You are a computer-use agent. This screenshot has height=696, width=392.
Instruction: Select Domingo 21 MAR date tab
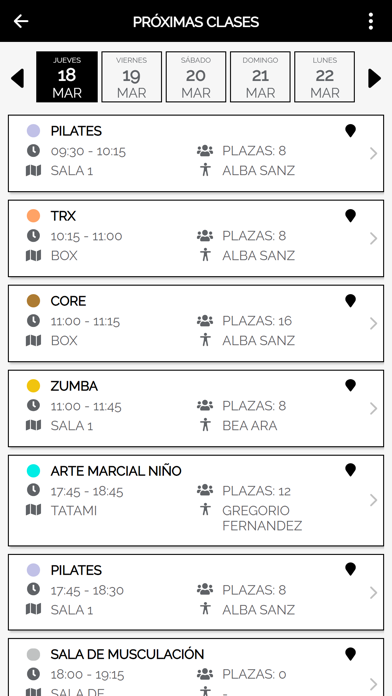coord(260,77)
